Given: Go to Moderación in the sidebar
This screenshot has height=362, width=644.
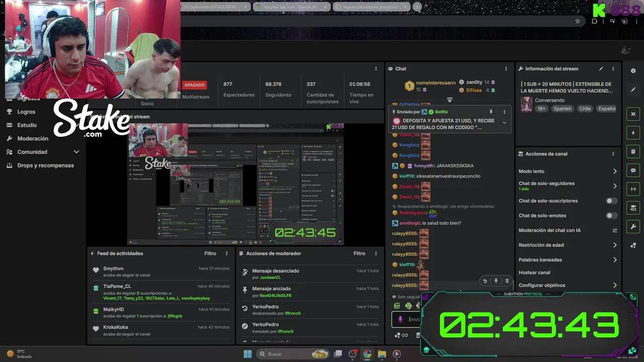Looking at the screenshot, I should click(33, 139).
